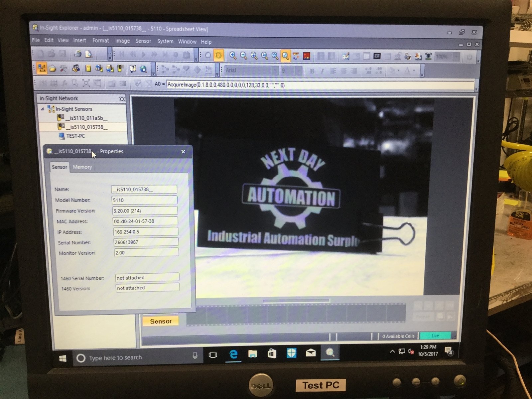Switch to the Memory tab in Properties
Screen dimensions: 532x399
coord(82,167)
